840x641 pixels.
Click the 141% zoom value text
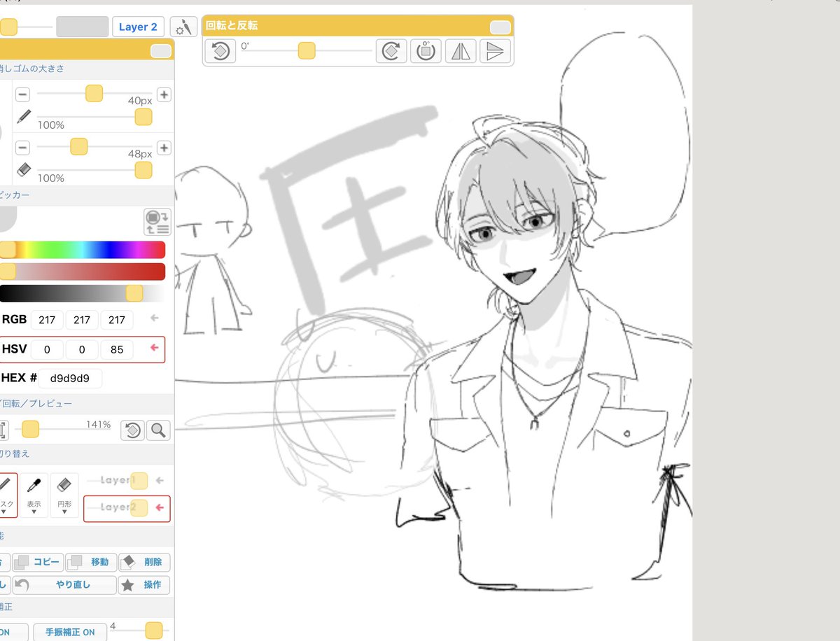click(x=99, y=424)
